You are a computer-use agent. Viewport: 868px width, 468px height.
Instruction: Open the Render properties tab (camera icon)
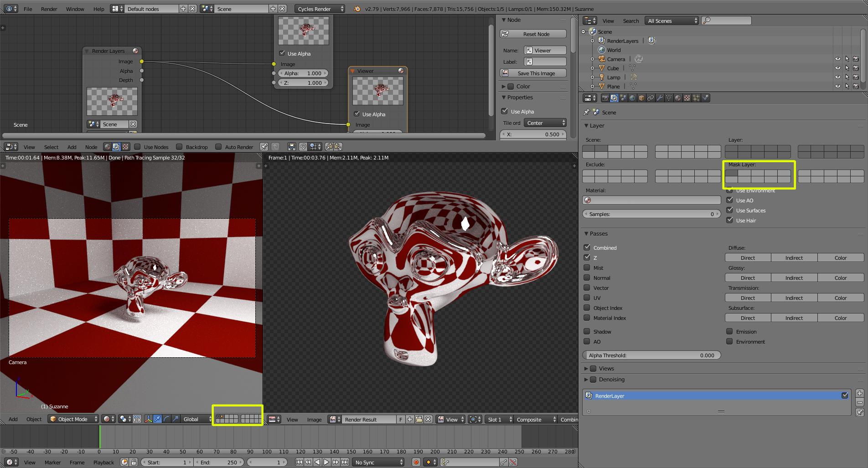(x=605, y=98)
